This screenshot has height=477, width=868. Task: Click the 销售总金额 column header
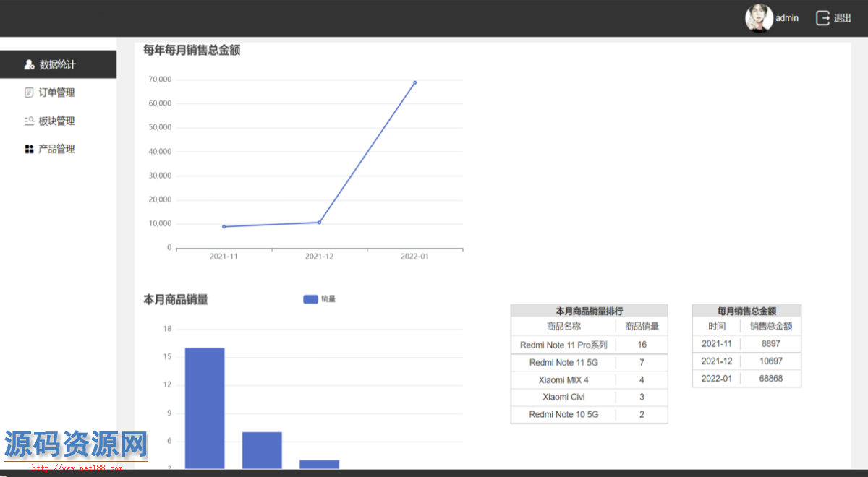tap(771, 326)
